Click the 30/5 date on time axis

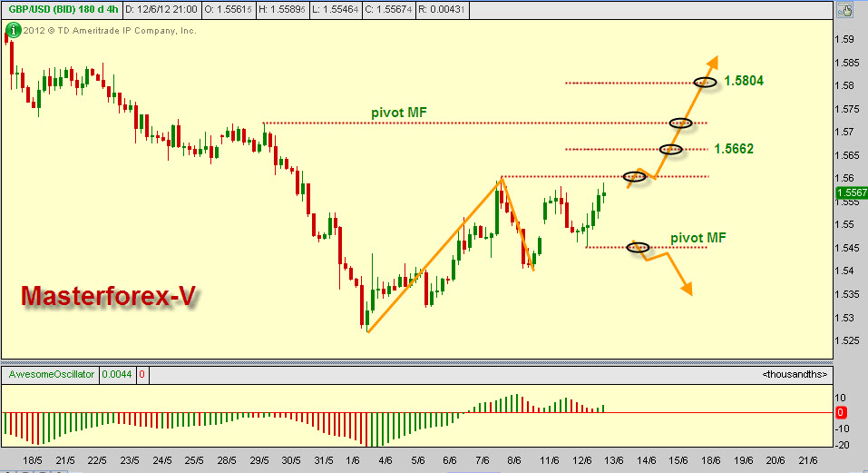[x=291, y=460]
